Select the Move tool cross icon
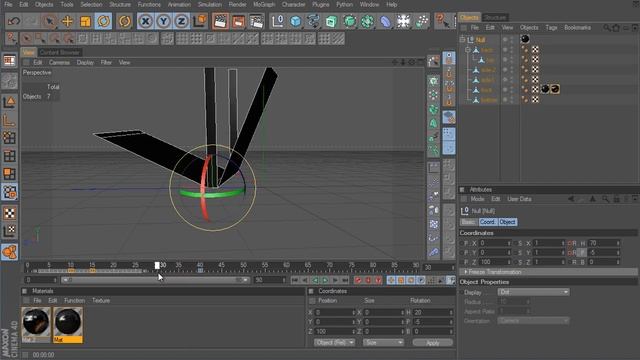Screen dimensions: 640x360 (x=67, y=21)
